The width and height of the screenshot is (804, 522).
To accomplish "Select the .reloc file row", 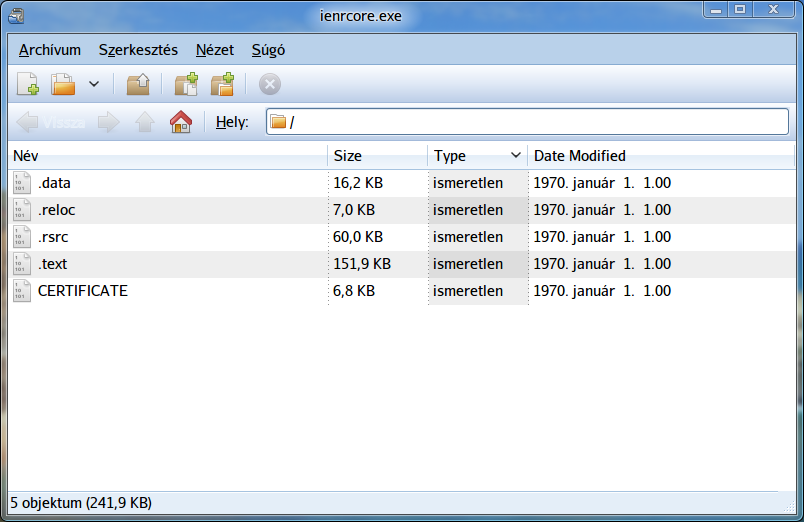I will 402,210.
